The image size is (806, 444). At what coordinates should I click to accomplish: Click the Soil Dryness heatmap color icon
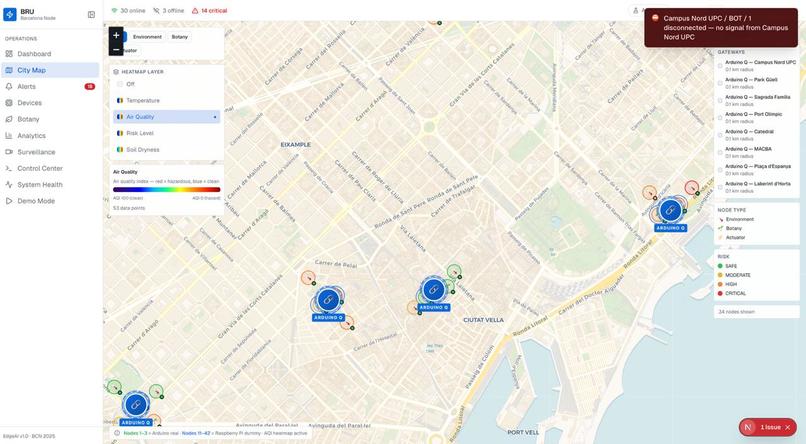pos(120,150)
